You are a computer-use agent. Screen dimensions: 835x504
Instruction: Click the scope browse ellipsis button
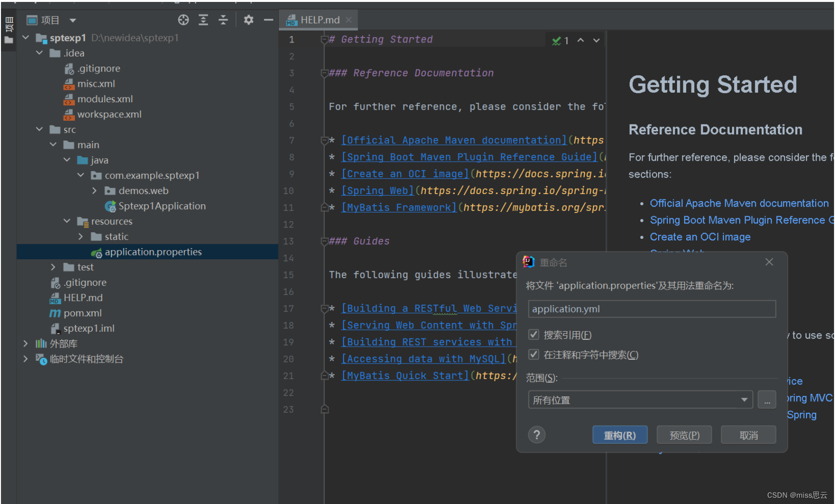767,400
